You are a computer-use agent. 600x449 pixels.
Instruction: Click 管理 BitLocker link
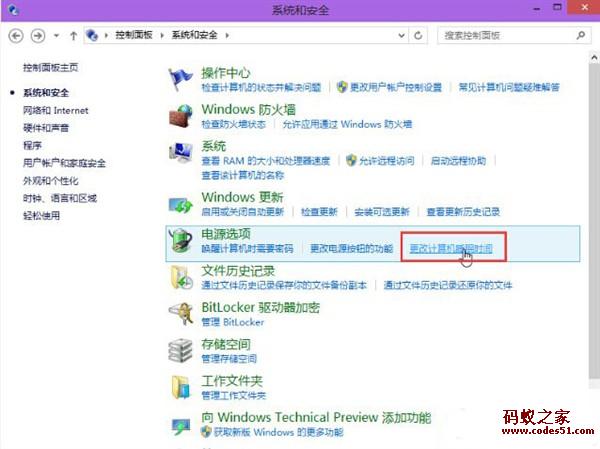point(233,322)
